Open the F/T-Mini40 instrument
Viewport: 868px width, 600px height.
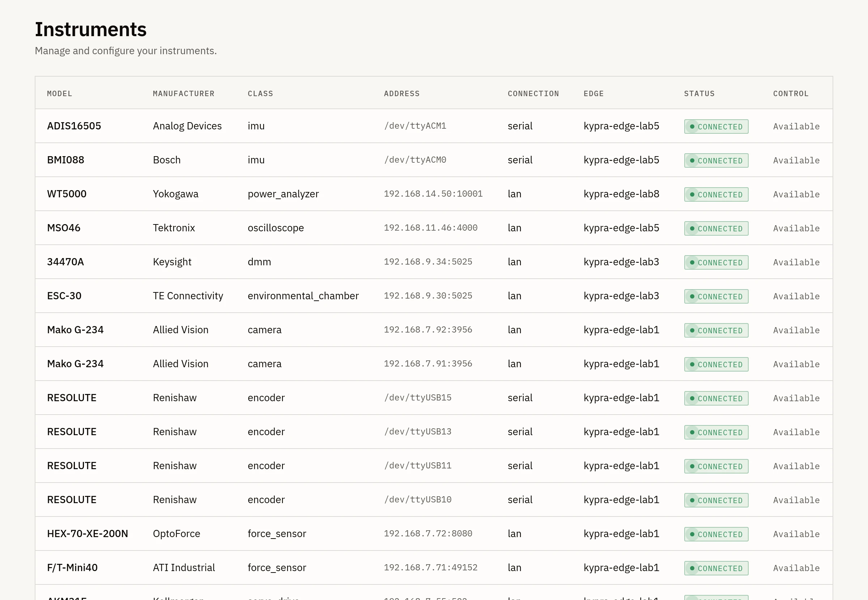434,568
